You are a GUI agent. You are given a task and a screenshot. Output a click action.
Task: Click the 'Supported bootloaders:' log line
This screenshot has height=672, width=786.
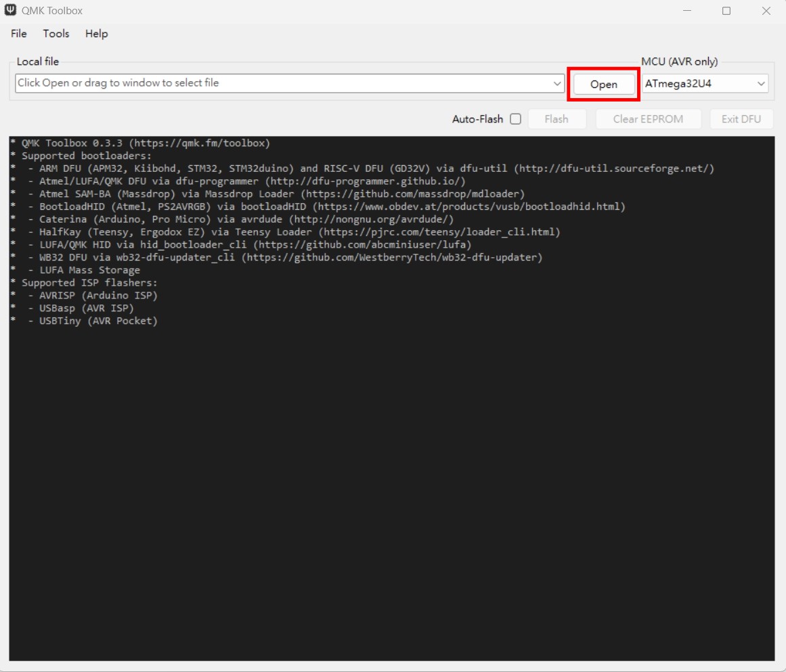click(x=81, y=156)
